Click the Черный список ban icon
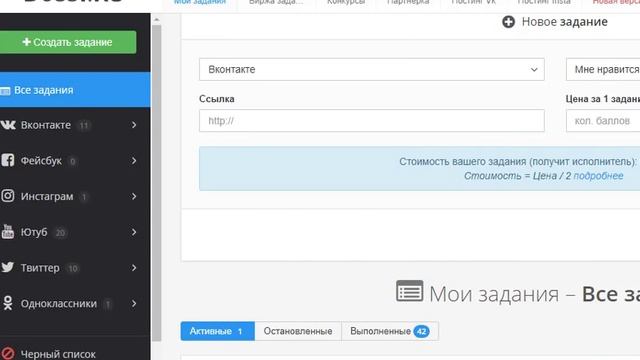The height and width of the screenshot is (360, 640). click(x=7, y=353)
